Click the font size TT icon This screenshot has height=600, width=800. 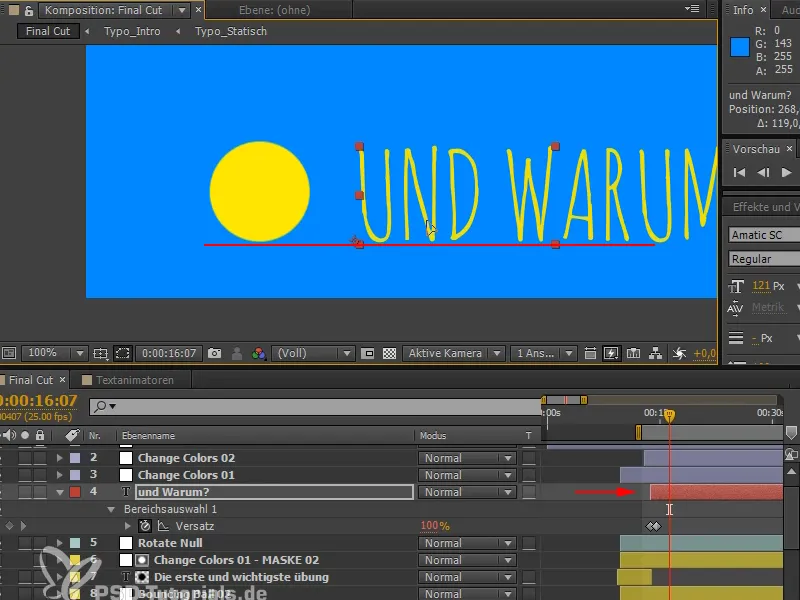(736, 287)
